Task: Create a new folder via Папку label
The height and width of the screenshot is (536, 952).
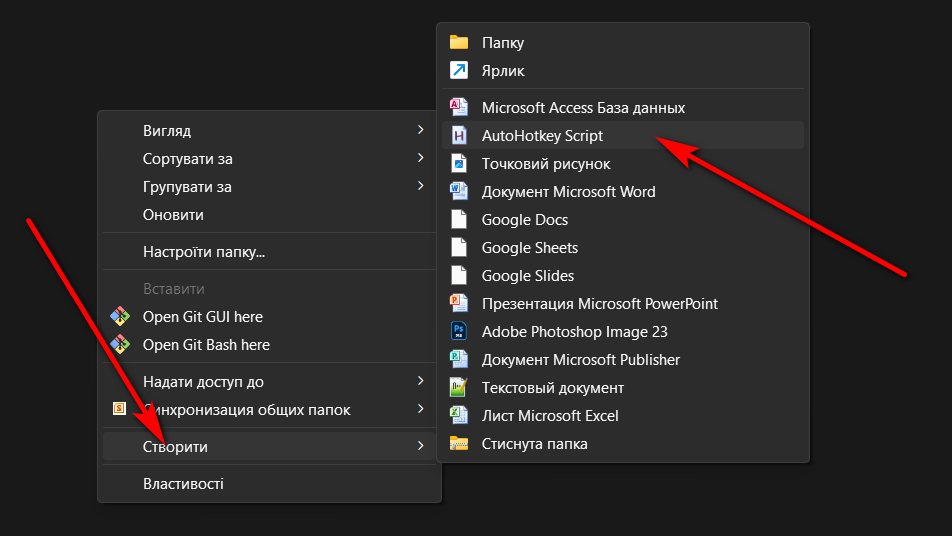Action: coord(503,43)
